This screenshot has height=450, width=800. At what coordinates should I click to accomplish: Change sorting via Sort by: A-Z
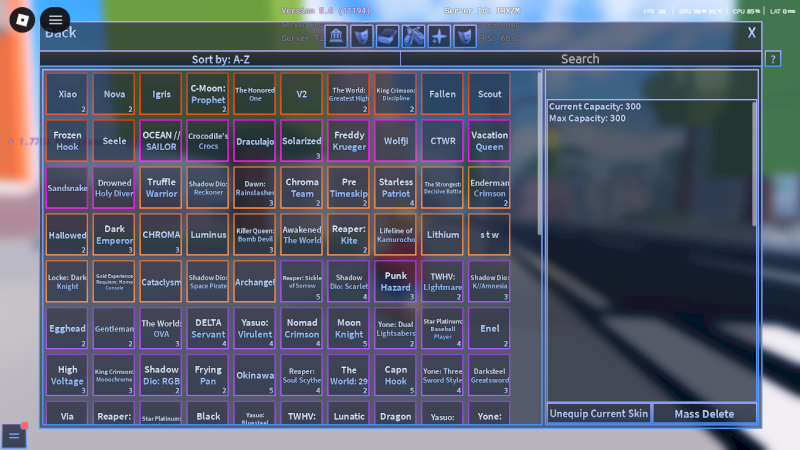[220, 59]
